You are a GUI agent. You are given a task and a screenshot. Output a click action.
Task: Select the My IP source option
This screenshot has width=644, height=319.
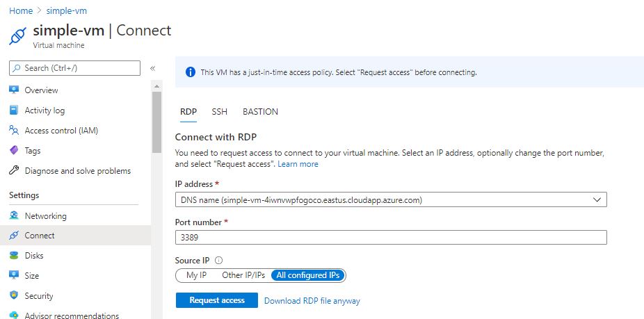click(196, 275)
